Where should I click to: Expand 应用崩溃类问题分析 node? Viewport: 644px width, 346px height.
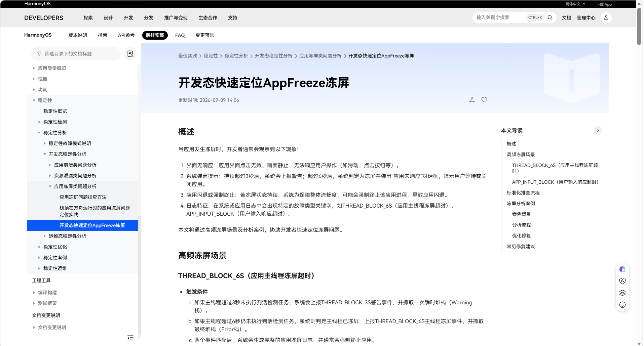click(x=50, y=165)
